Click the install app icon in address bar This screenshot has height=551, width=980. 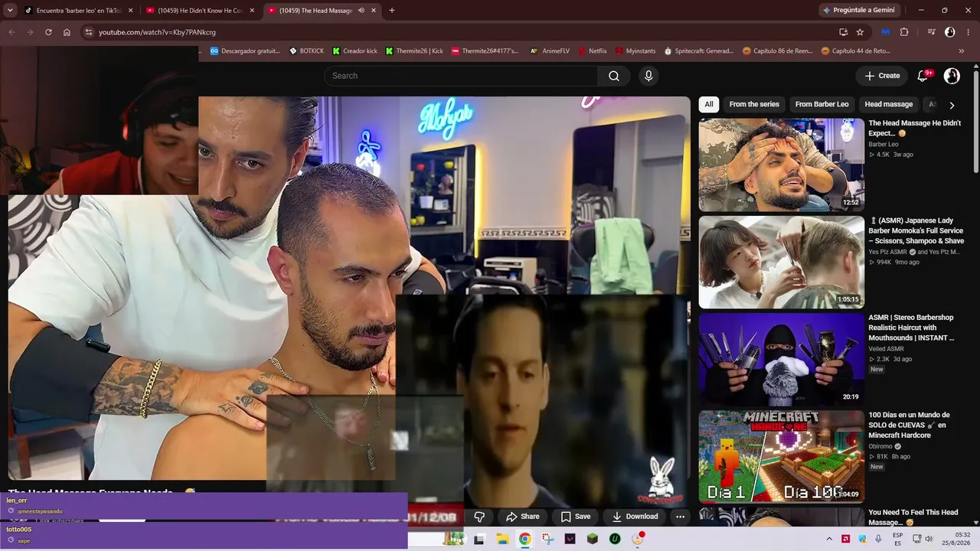pos(843,32)
